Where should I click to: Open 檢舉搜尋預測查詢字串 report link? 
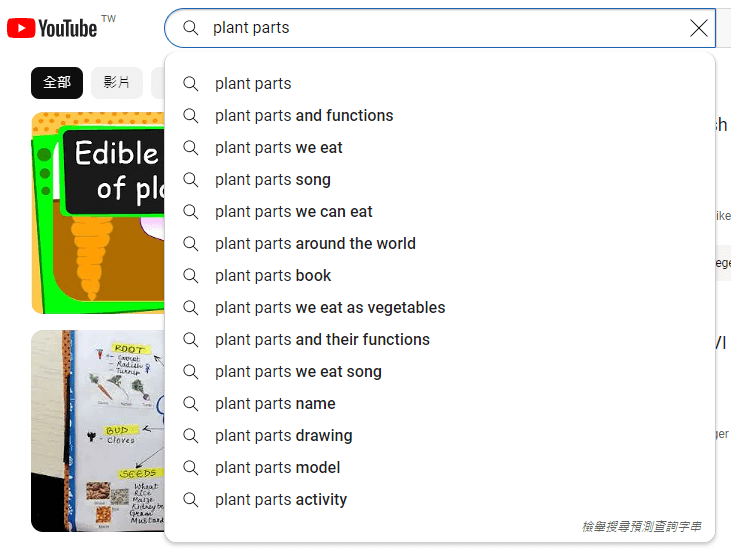[642, 526]
